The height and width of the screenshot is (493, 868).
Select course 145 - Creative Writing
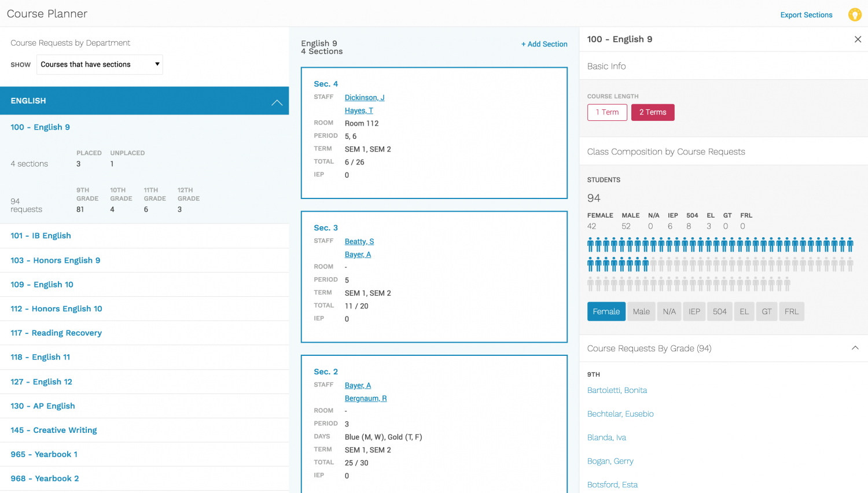[x=54, y=431]
